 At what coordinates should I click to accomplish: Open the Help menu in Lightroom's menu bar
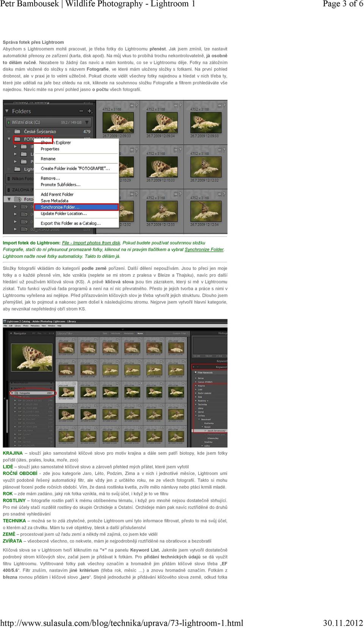(x=59, y=326)
